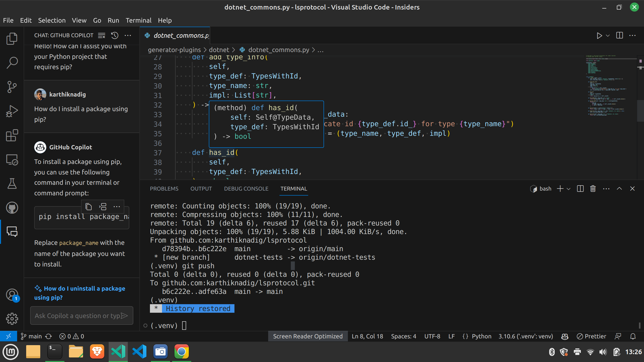Open the GitHub view in activity bar
Viewport: 644px width, 362px height.
[x=12, y=208]
